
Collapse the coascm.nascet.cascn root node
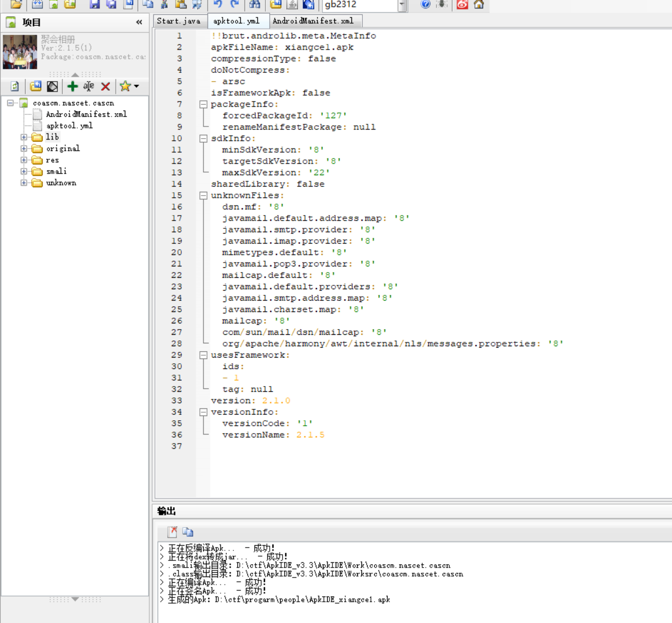(10, 103)
